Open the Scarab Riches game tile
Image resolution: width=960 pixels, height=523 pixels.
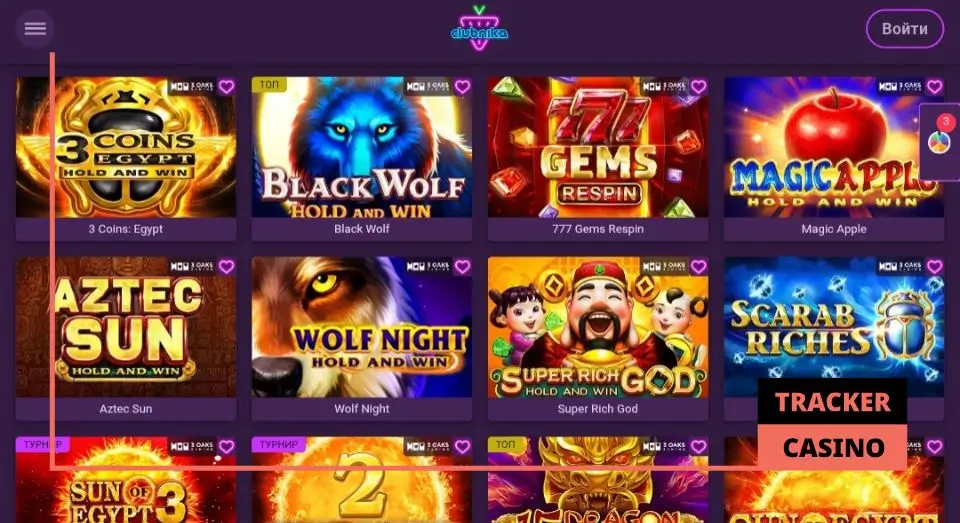pos(833,327)
